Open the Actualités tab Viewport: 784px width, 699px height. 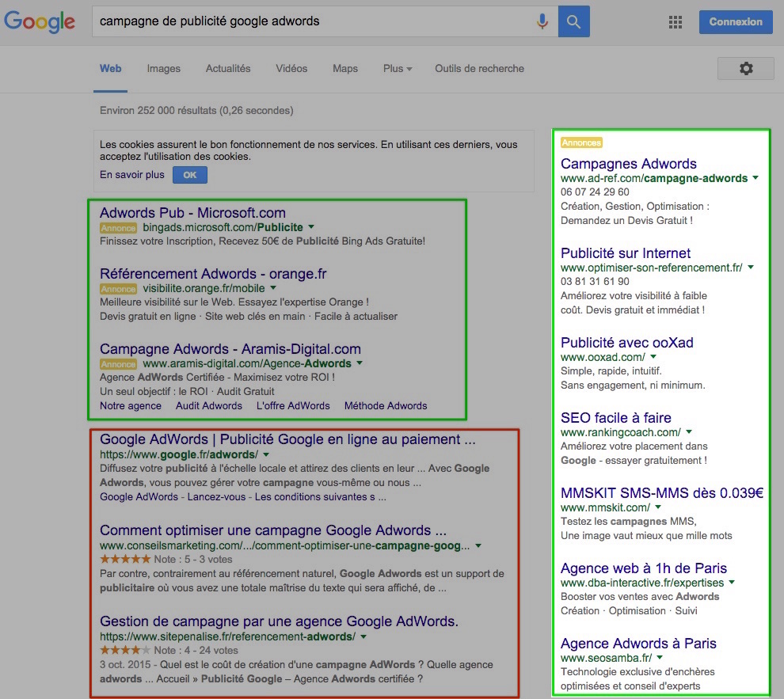[228, 68]
